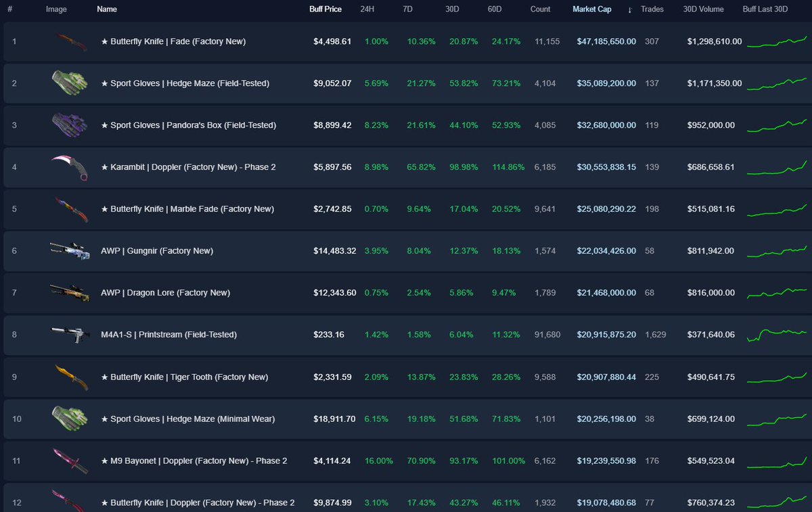Click 30D volume $816,000.00
This screenshot has width=812, height=512.
[x=710, y=293]
